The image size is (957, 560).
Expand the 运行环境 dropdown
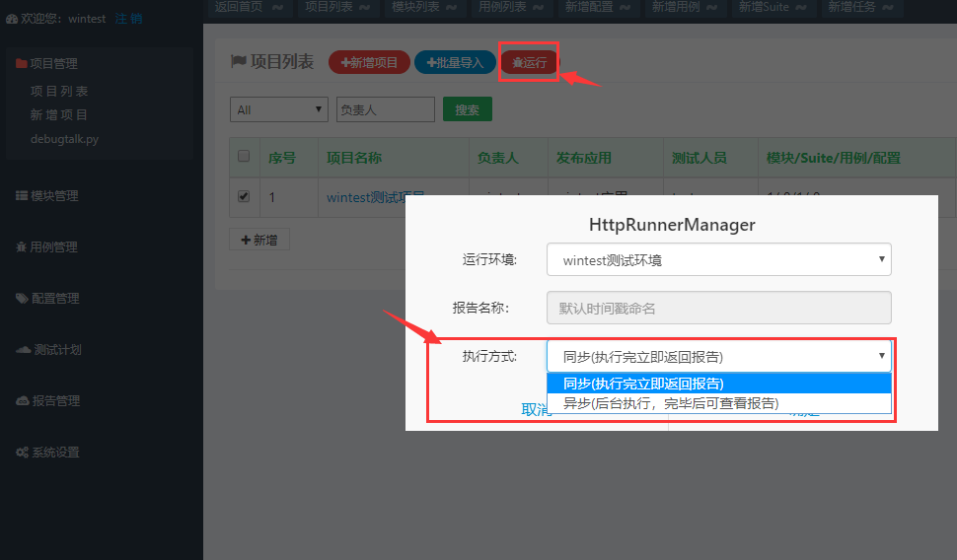718,260
